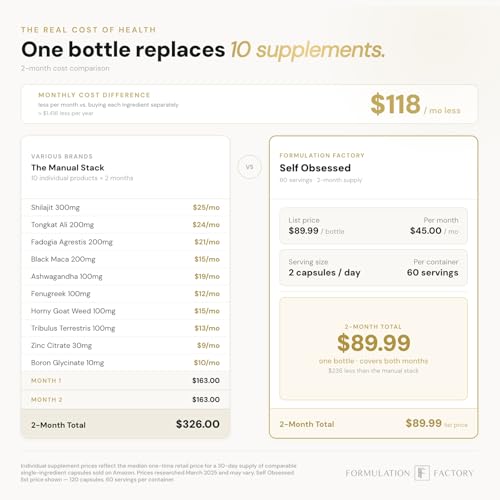Image resolution: width=500 pixels, height=500 pixels.
Task: Click the Boron Glycinate 10mg row
Action: tap(126, 363)
